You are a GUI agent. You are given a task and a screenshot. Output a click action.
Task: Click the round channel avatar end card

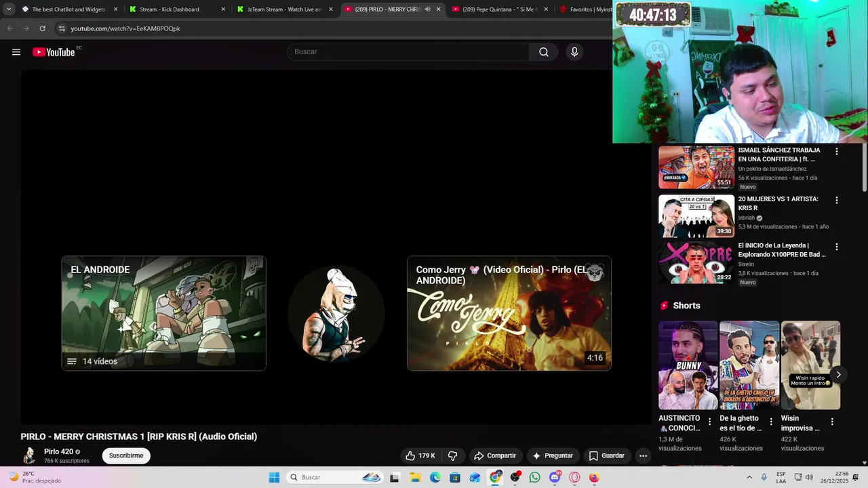(336, 313)
